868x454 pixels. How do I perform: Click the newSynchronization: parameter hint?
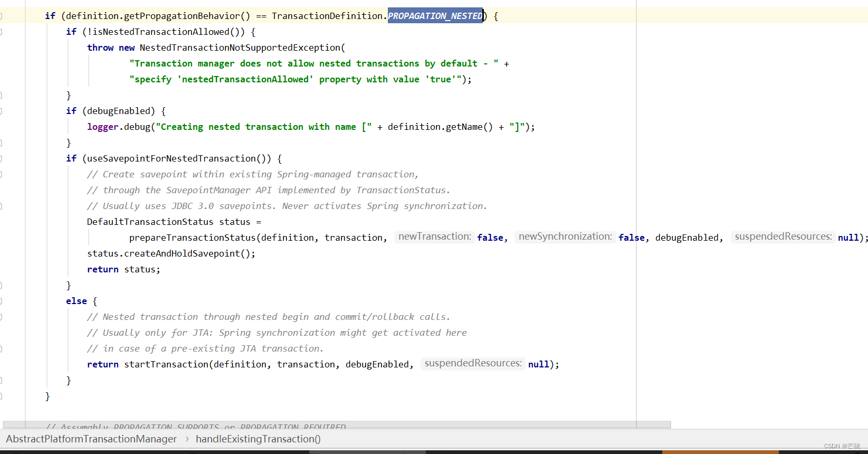(565, 237)
